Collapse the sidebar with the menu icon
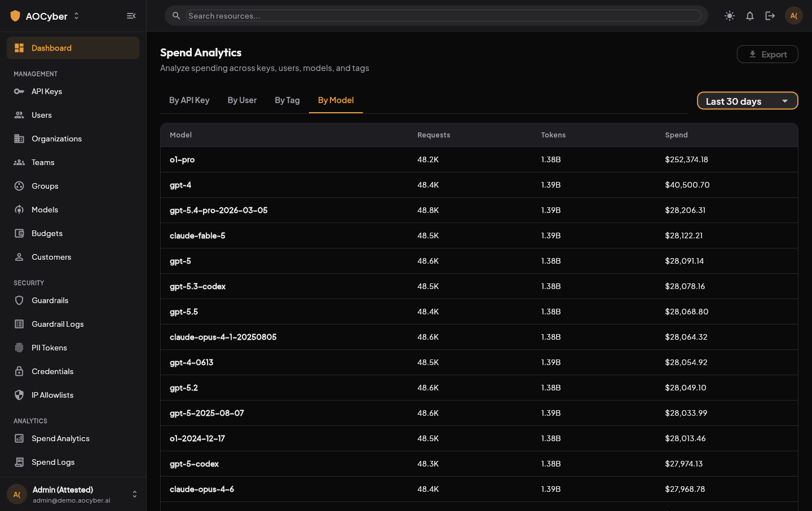The height and width of the screenshot is (511, 812). [131, 16]
